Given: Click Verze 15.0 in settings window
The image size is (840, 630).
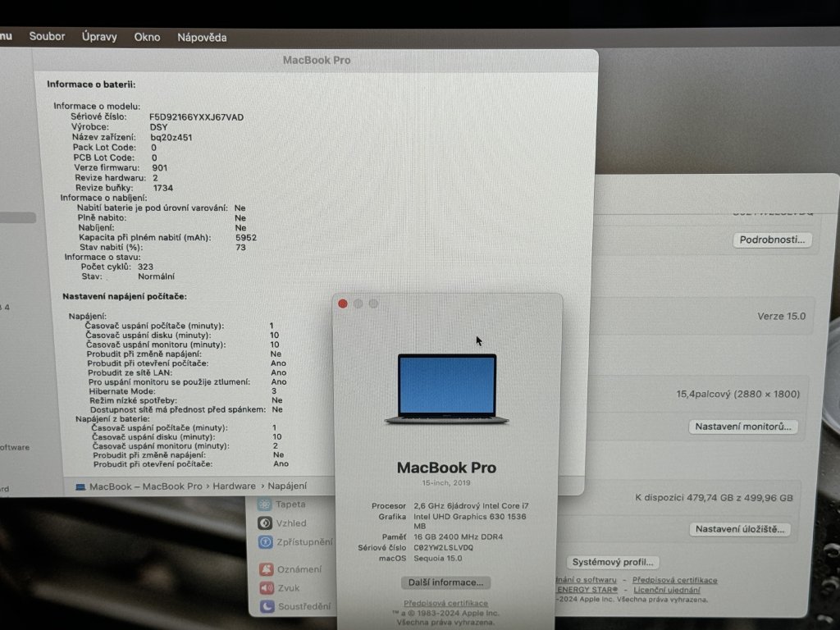Looking at the screenshot, I should 781,316.
